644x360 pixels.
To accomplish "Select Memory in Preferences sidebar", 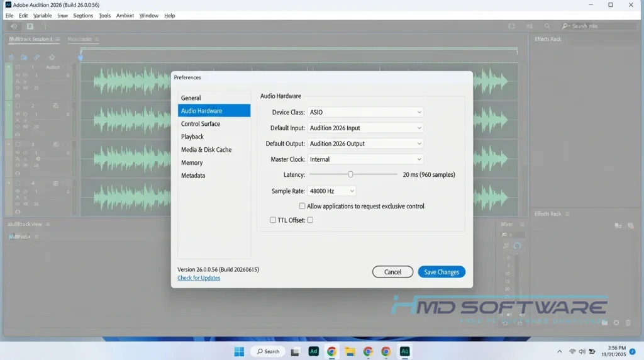I will [214, 162].
